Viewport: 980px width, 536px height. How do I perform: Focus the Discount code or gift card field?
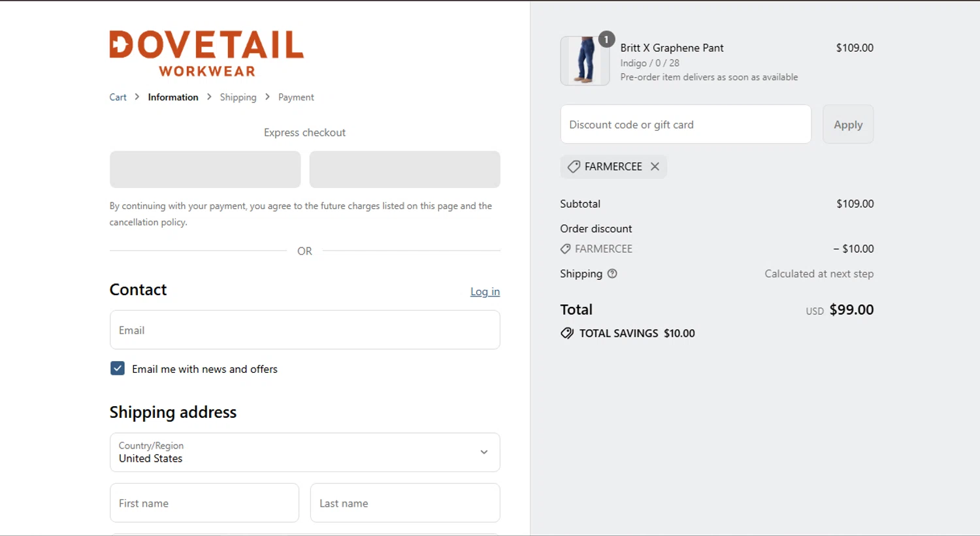[x=686, y=124]
